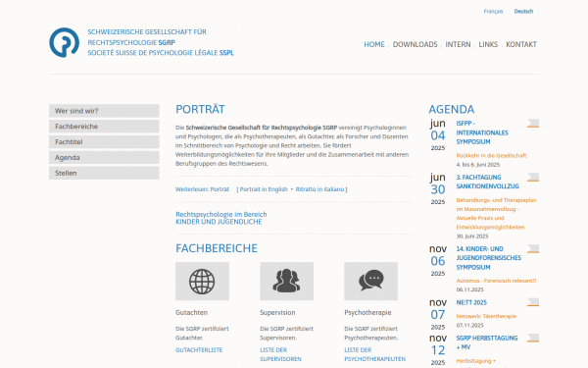Click the 'jun 30 2025' date block

[x=438, y=188]
